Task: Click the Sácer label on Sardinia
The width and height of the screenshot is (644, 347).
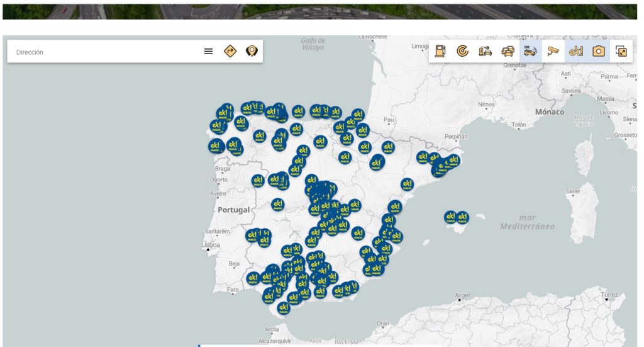Action: pyautogui.click(x=572, y=191)
